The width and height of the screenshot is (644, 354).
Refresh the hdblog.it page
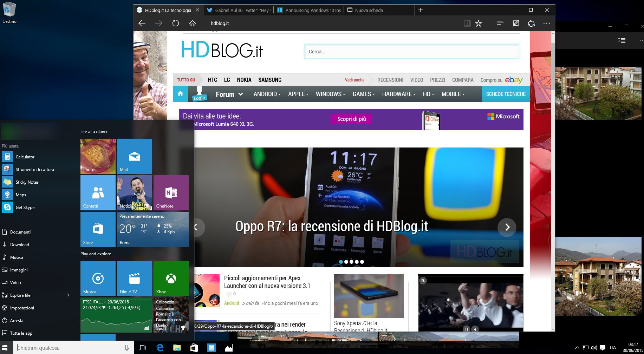click(x=176, y=23)
